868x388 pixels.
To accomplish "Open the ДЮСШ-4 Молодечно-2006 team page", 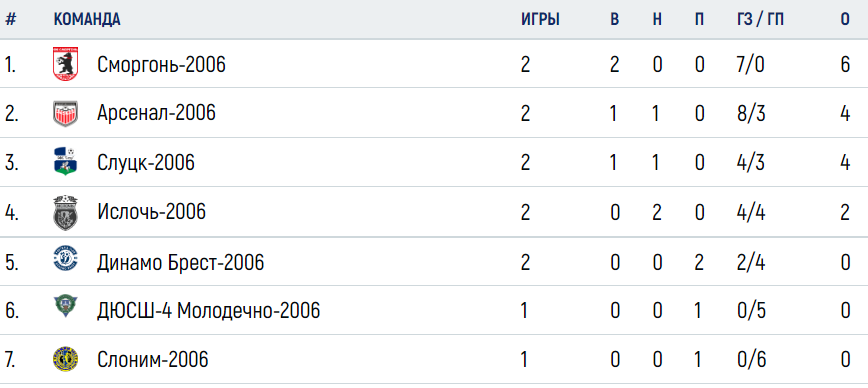I will pyautogui.click(x=209, y=311).
